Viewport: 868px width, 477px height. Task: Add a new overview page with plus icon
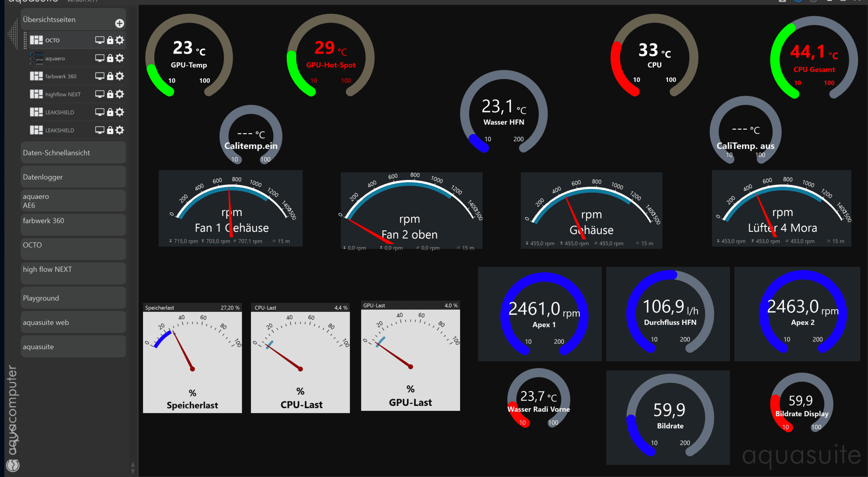click(x=120, y=23)
